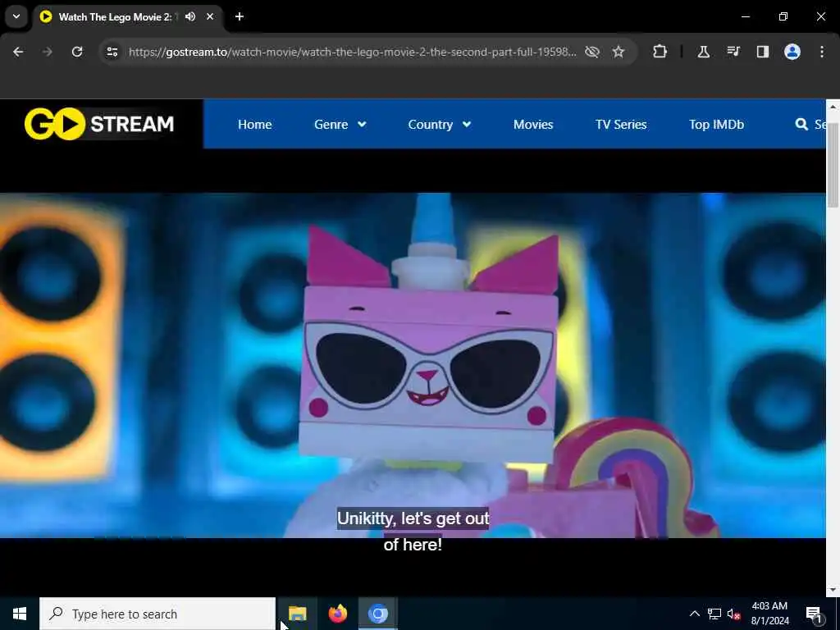Close the Lego Movie 2 tab

click(210, 16)
